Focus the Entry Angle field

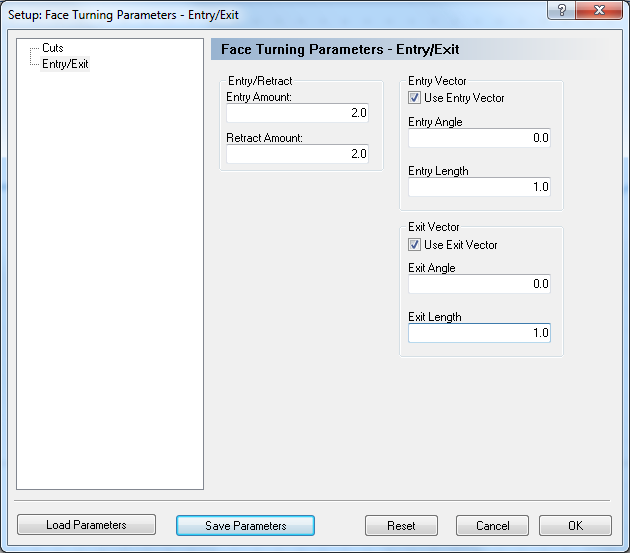click(x=479, y=138)
